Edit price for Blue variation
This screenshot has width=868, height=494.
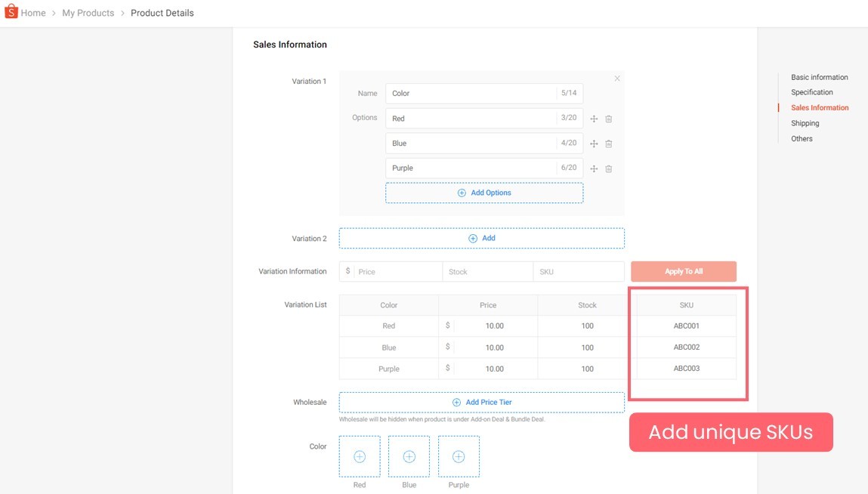(488, 347)
